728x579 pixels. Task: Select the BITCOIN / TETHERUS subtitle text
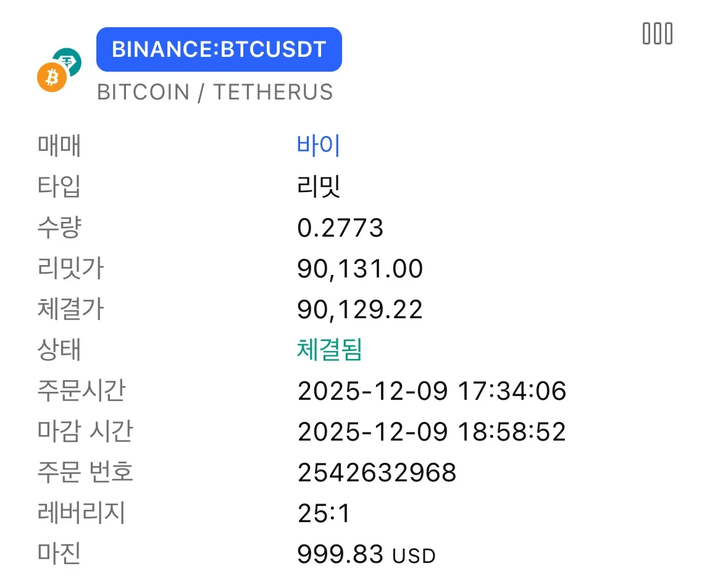pos(215,93)
